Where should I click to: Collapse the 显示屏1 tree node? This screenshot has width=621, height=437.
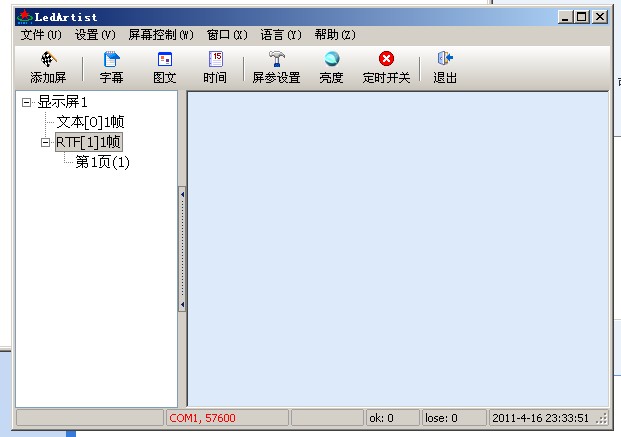[x=27, y=101]
